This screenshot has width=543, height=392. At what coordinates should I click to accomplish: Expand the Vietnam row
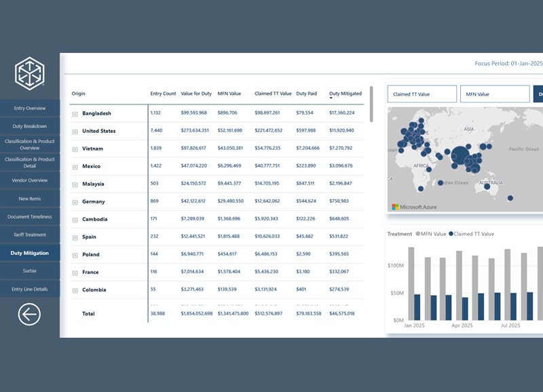(x=75, y=149)
